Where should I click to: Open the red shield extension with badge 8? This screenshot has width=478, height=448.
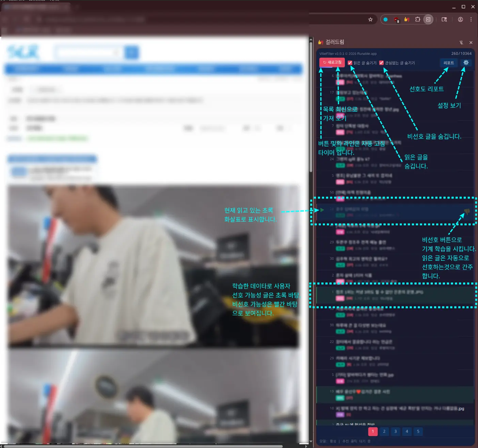396,20
